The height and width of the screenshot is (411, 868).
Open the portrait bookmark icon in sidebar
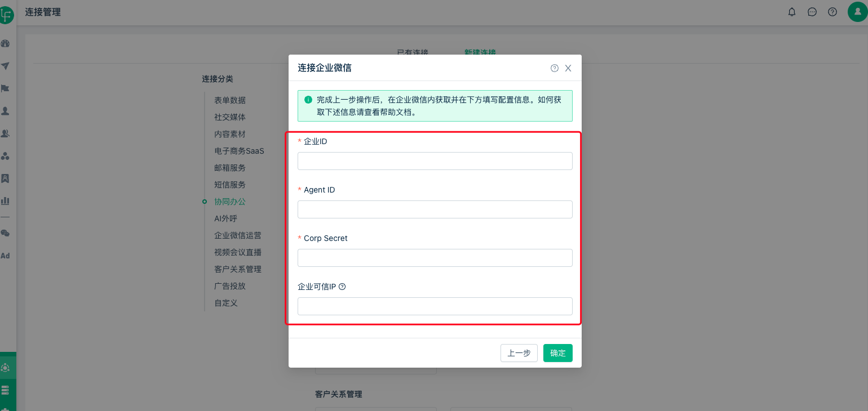pyautogui.click(x=5, y=178)
